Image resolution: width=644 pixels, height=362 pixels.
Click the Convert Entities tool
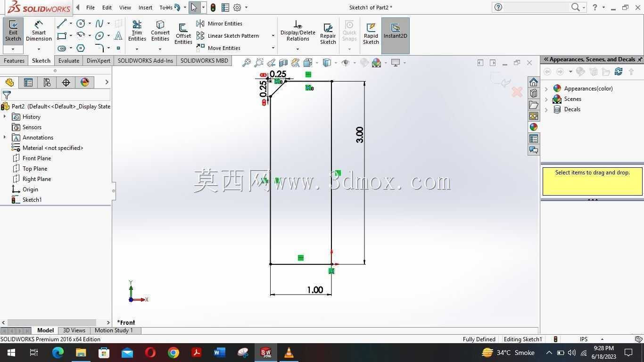(160, 31)
